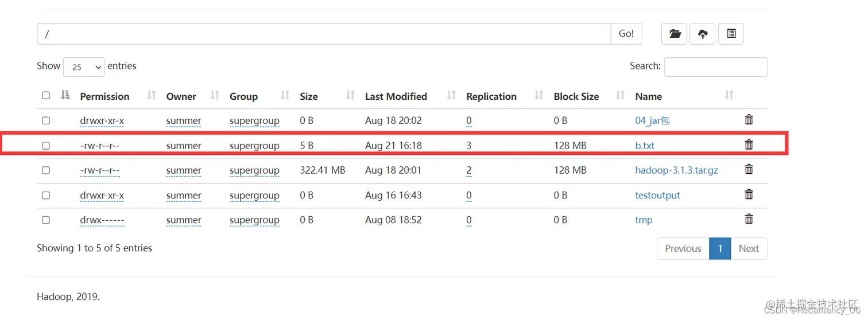Image resolution: width=868 pixels, height=320 pixels.
Task: Check the checkbox for the b.txt row
Action: (x=46, y=146)
